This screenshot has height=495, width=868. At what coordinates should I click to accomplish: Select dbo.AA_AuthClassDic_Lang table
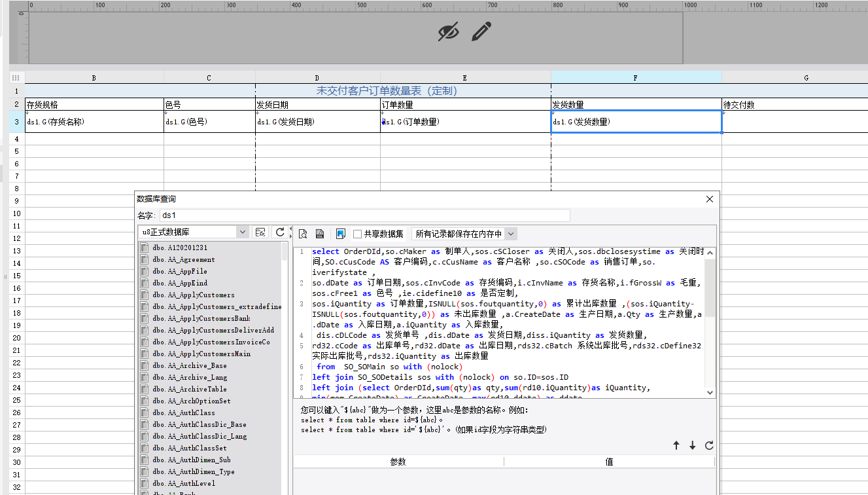200,437
